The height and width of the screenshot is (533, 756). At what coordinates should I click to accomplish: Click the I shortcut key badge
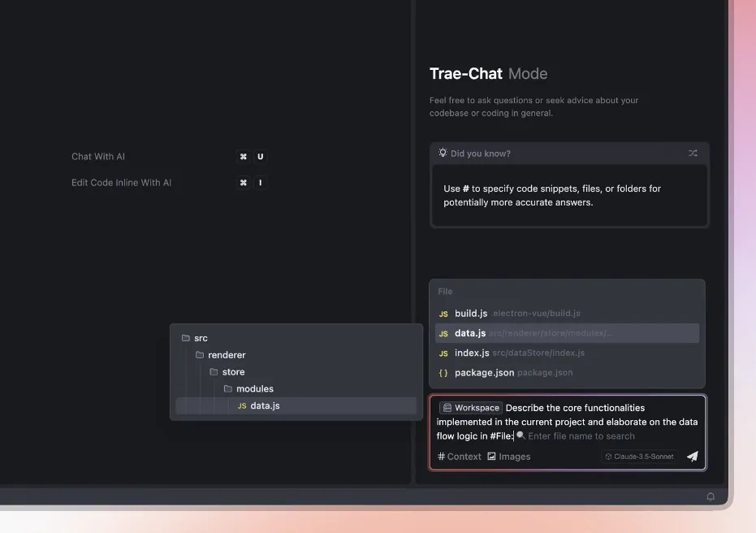[261, 182]
